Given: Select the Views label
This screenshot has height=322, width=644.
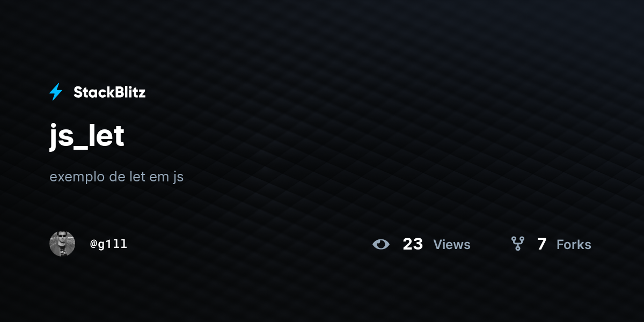Looking at the screenshot, I should tap(452, 245).
